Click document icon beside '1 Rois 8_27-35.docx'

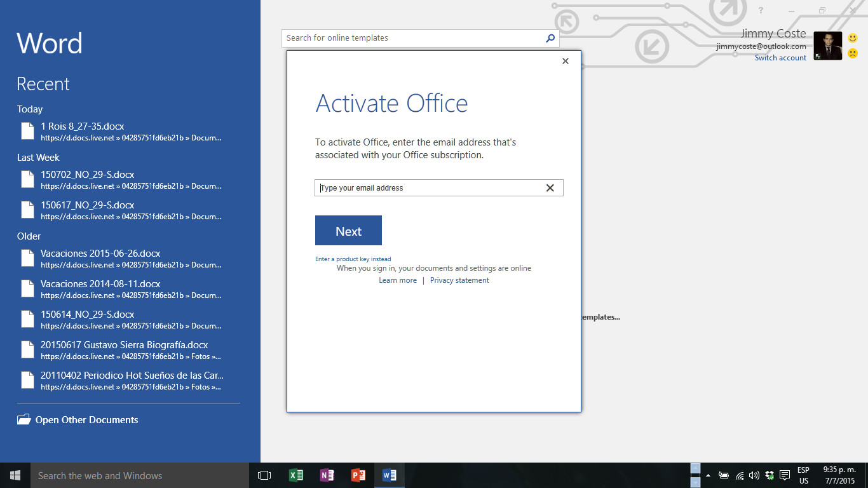tap(27, 131)
